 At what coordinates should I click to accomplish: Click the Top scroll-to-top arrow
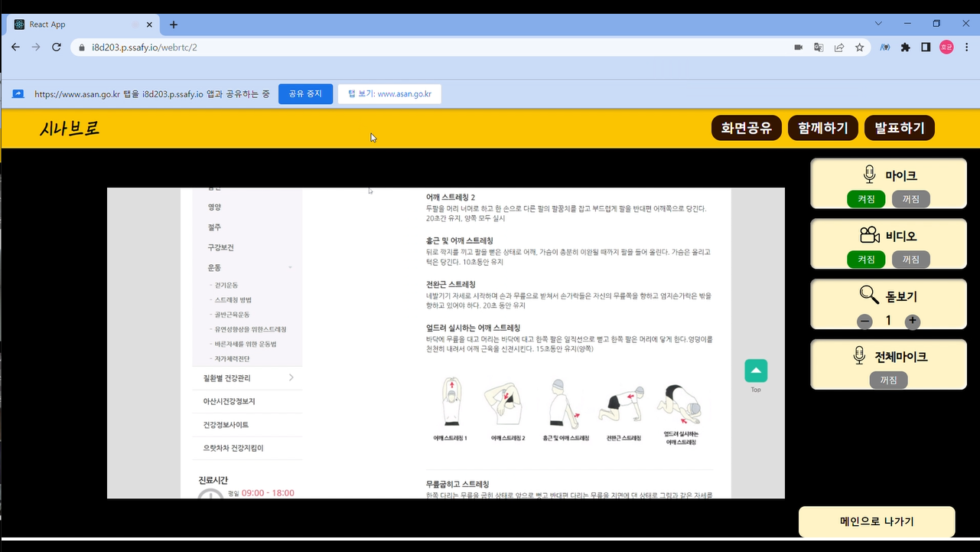pyautogui.click(x=755, y=370)
